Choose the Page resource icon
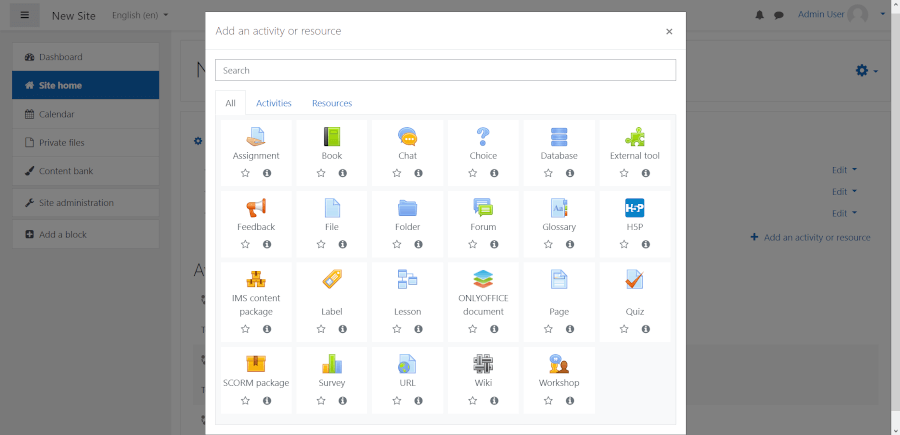 click(559, 279)
